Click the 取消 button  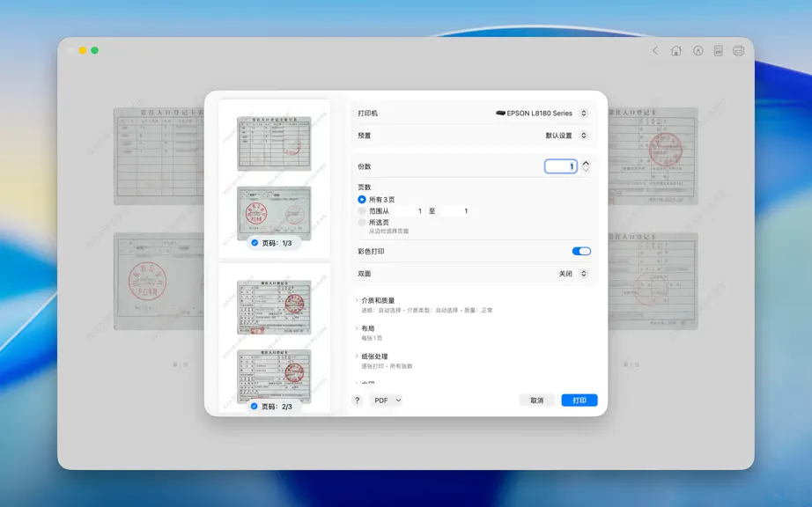(x=536, y=400)
